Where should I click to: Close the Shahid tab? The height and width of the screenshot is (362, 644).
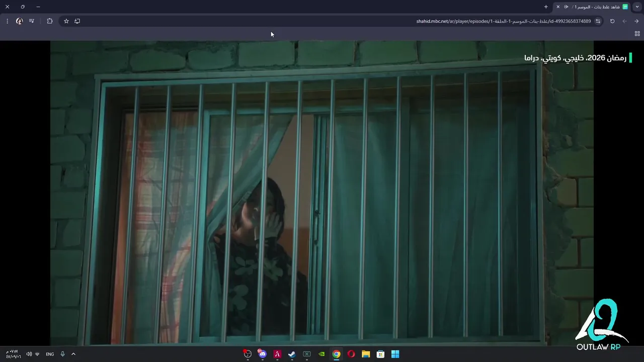[557, 7]
